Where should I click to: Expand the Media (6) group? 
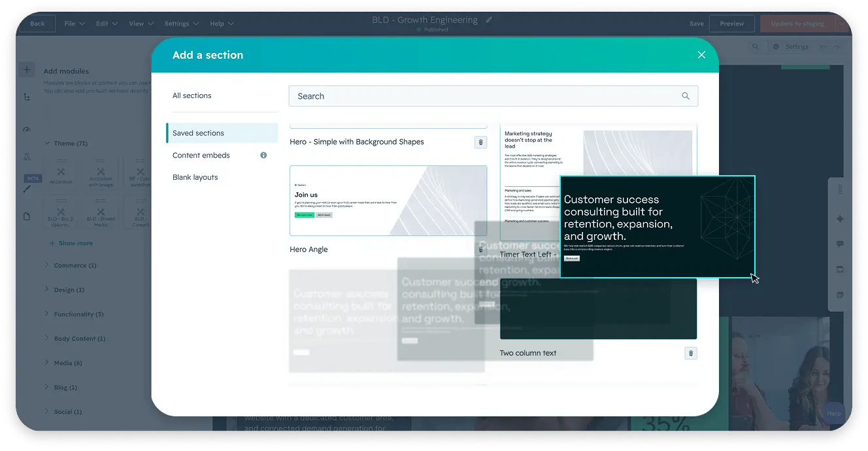pyautogui.click(x=63, y=363)
